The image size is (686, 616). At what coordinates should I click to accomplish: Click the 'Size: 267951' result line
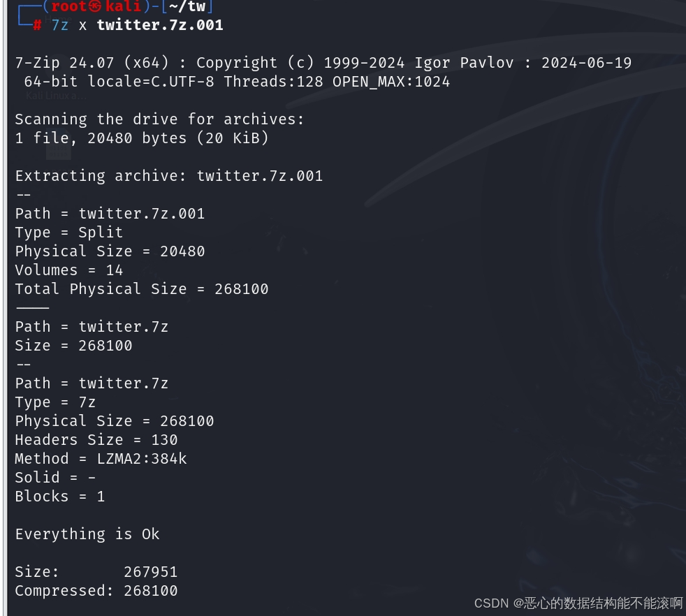(x=96, y=572)
